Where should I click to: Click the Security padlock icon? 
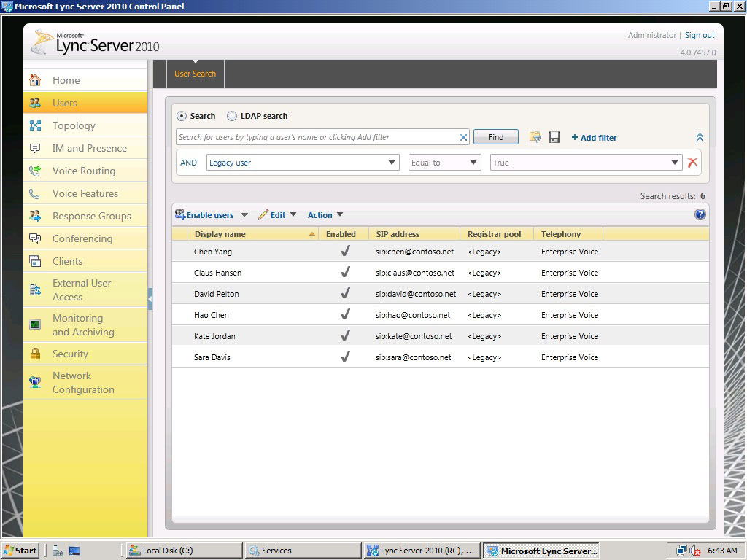35,354
